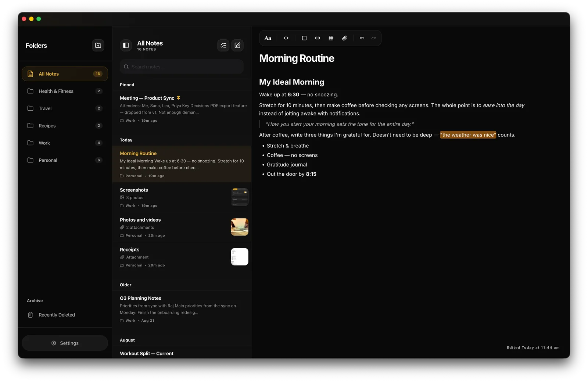Compose a new note with the pencil icon
The width and height of the screenshot is (588, 382).
(x=237, y=45)
